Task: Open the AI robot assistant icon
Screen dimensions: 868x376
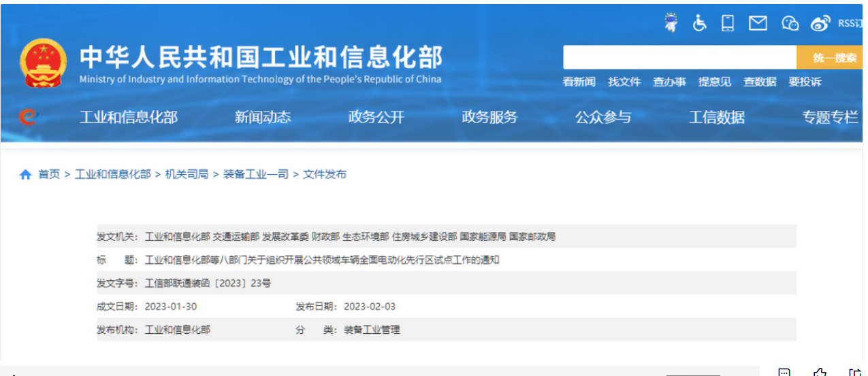Action: pyautogui.click(x=672, y=23)
